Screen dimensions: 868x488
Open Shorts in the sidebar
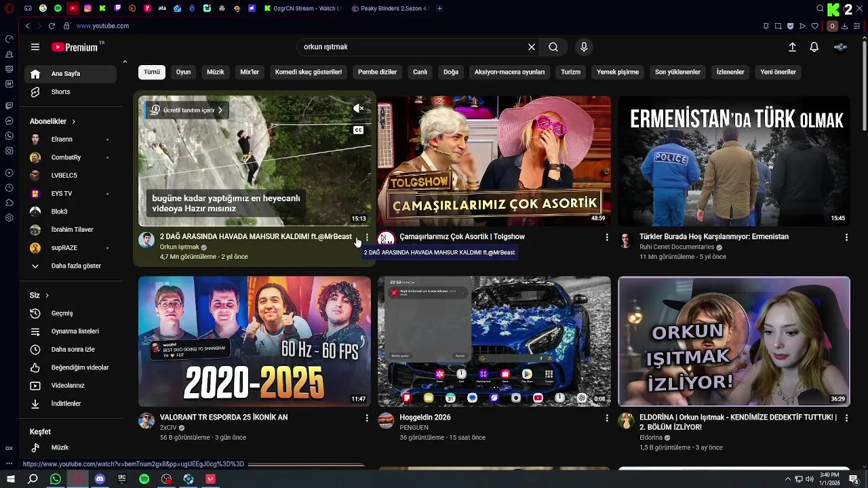click(x=71, y=91)
